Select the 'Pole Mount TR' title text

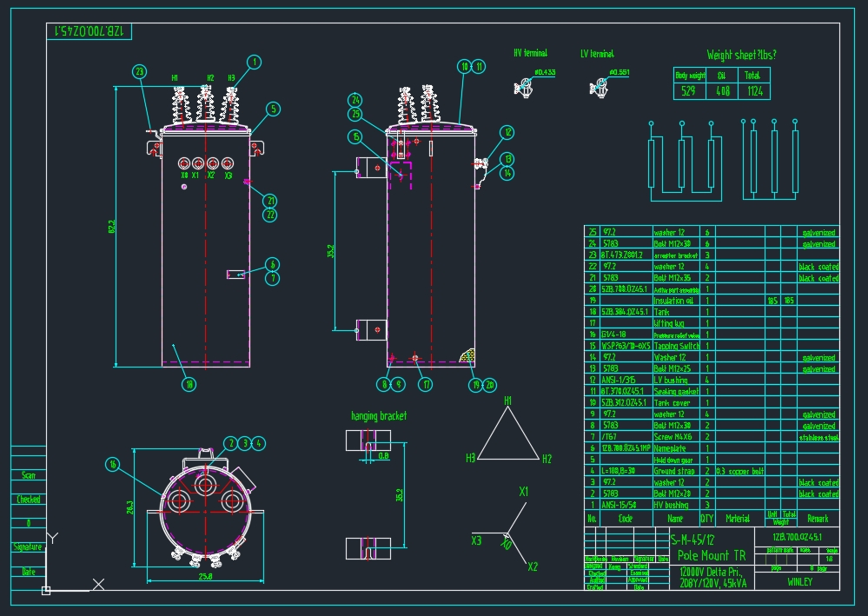pyautogui.click(x=711, y=555)
